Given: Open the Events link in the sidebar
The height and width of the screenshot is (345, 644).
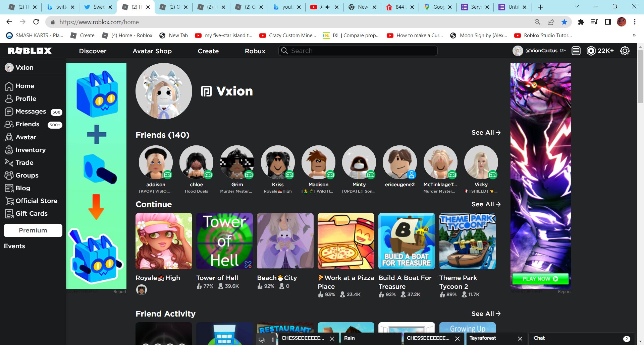Looking at the screenshot, I should (14, 246).
